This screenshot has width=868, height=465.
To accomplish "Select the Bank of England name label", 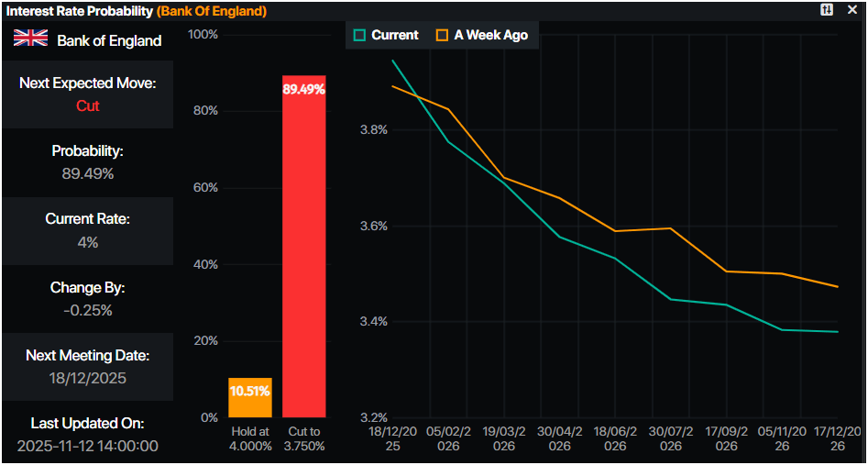I will [x=109, y=40].
